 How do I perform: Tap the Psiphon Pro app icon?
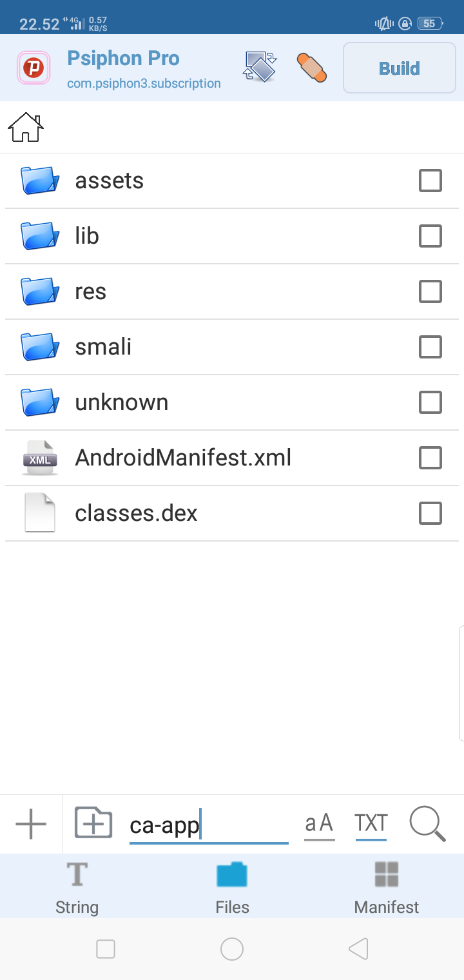click(x=34, y=68)
